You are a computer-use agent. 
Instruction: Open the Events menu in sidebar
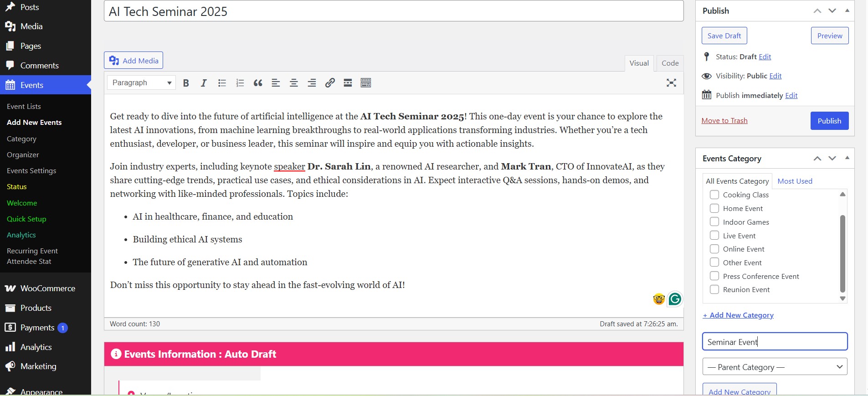click(46, 85)
